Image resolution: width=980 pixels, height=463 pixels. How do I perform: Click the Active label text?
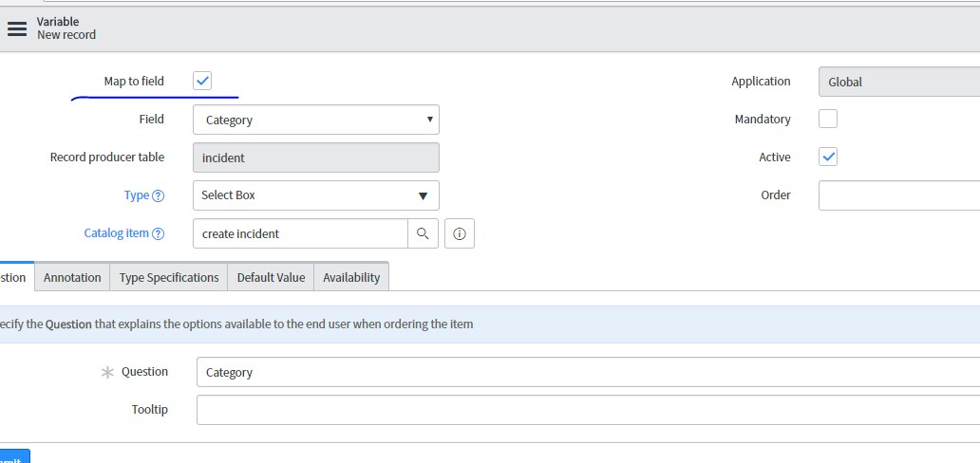click(775, 157)
